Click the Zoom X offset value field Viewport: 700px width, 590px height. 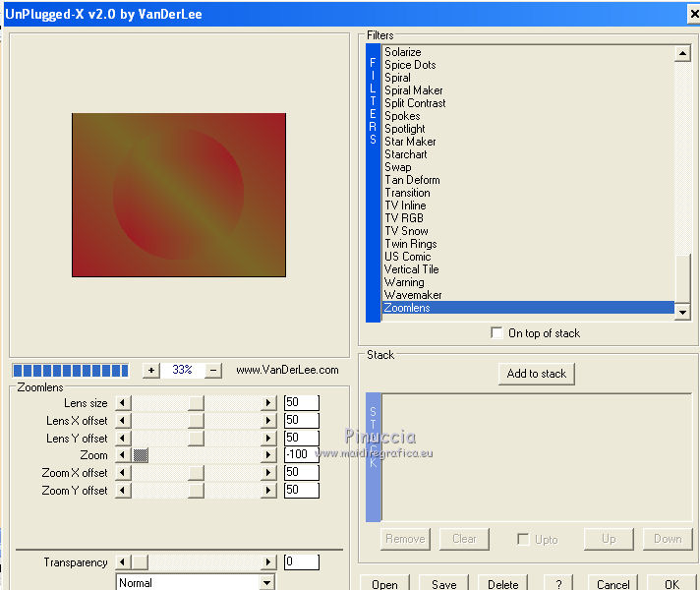302,473
